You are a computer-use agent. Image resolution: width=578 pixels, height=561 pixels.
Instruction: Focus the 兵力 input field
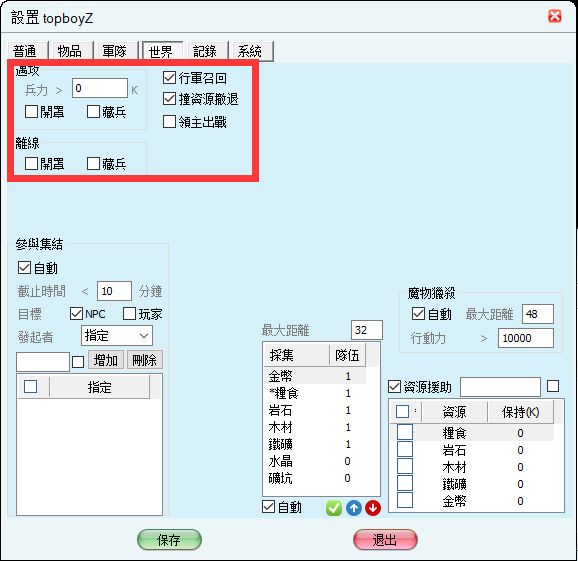click(x=100, y=88)
